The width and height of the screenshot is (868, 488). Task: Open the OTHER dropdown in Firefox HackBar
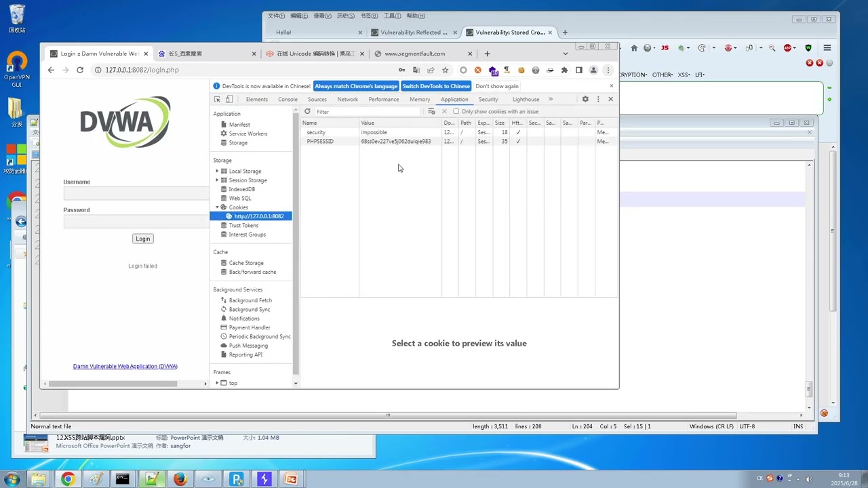pos(662,75)
